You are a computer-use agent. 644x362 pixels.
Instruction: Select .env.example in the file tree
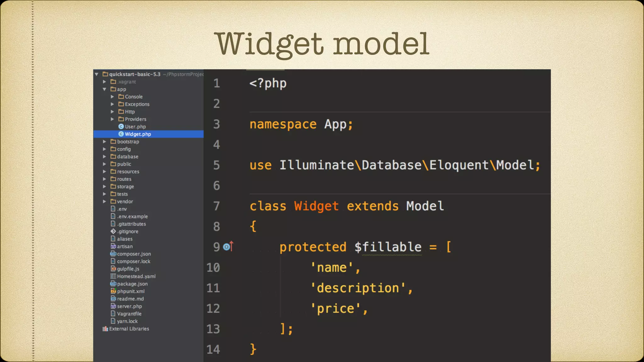pyautogui.click(x=132, y=217)
